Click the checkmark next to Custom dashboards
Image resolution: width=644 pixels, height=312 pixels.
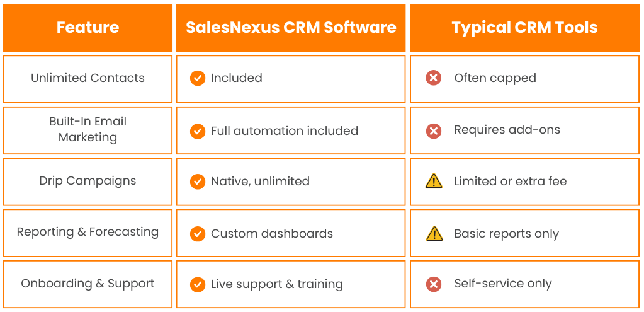198,233
